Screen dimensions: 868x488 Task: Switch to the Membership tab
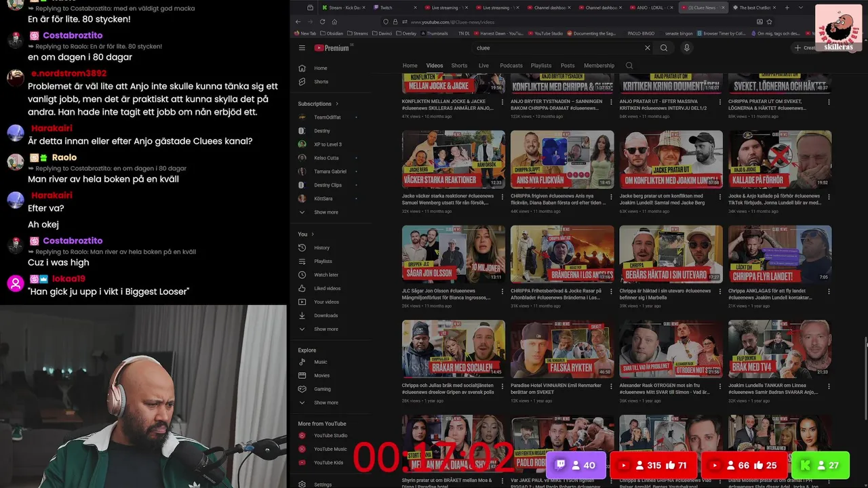[x=599, y=66]
